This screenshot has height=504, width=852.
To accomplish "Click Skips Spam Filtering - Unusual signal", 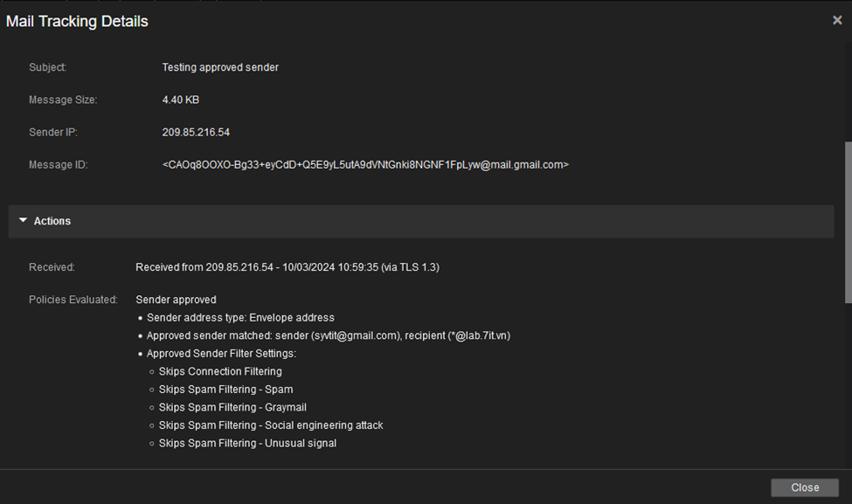I will (247, 443).
